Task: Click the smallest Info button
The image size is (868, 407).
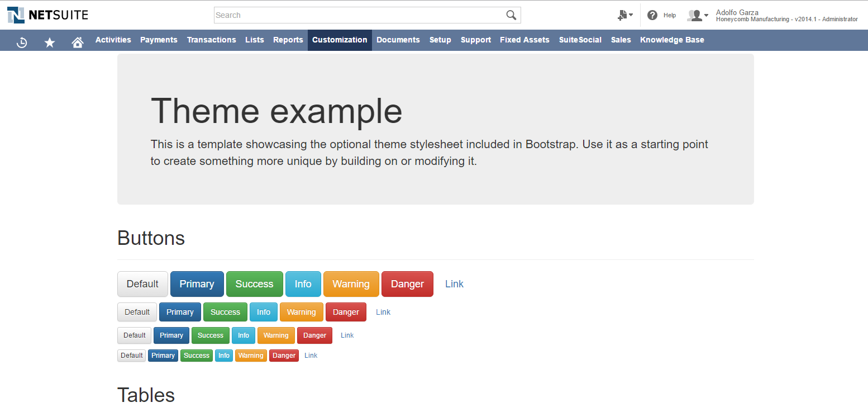Action: [x=224, y=356]
